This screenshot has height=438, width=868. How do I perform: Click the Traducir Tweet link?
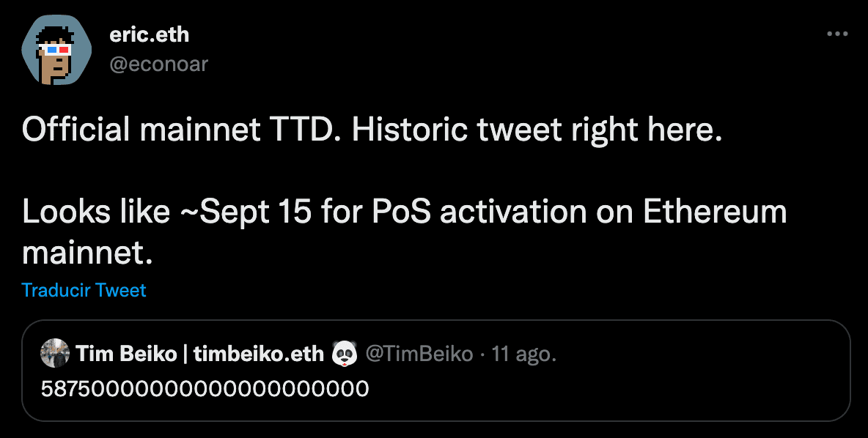tap(84, 290)
